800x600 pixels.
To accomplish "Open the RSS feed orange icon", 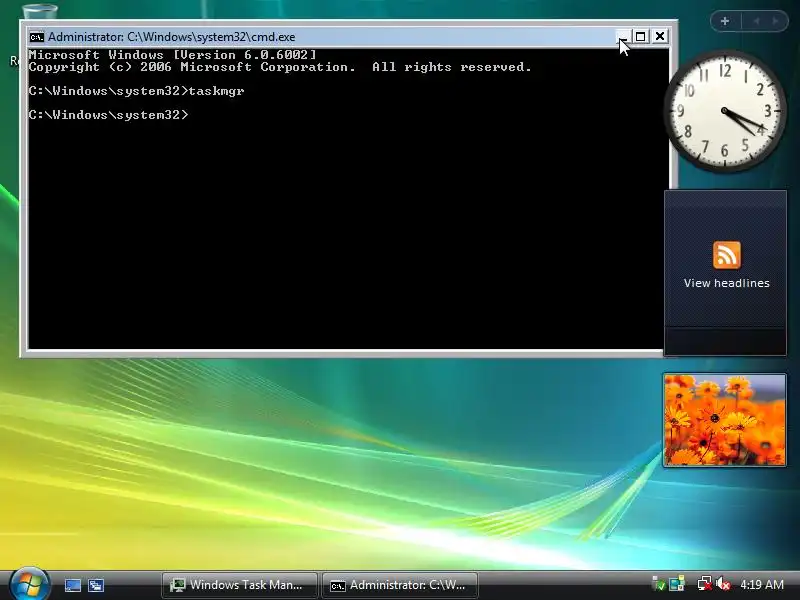I will 727,255.
